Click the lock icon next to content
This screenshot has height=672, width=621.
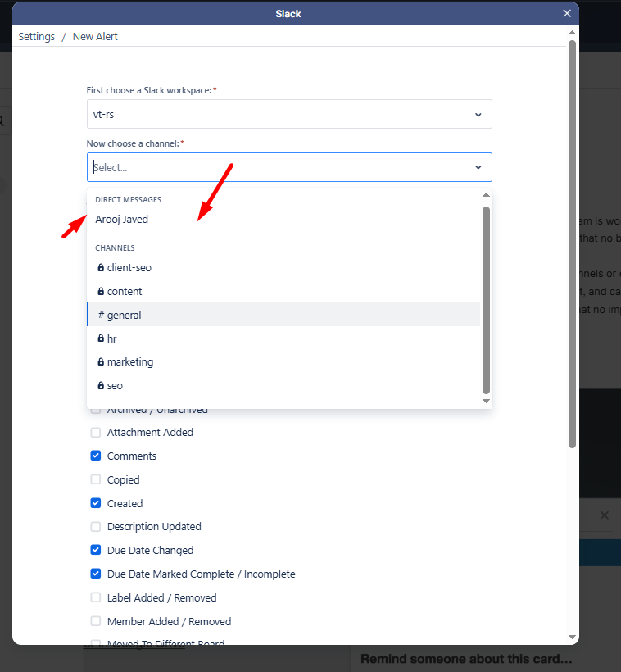click(101, 291)
